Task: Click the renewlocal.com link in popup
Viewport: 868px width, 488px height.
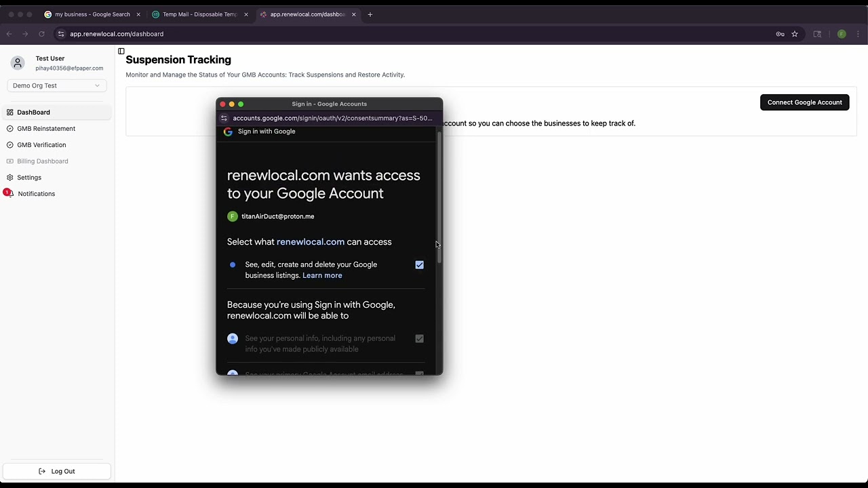Action: [x=311, y=242]
